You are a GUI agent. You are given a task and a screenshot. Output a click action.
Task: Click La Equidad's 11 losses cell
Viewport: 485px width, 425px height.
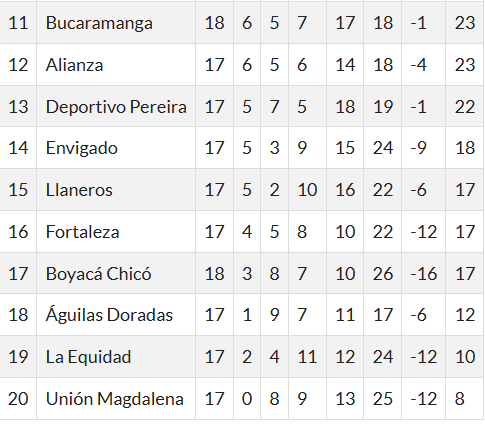[307, 357]
